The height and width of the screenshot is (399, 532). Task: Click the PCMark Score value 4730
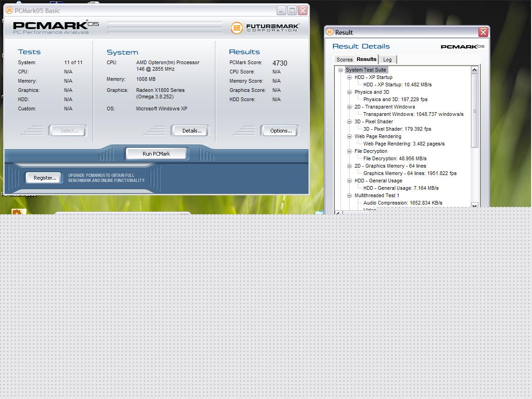(279, 63)
